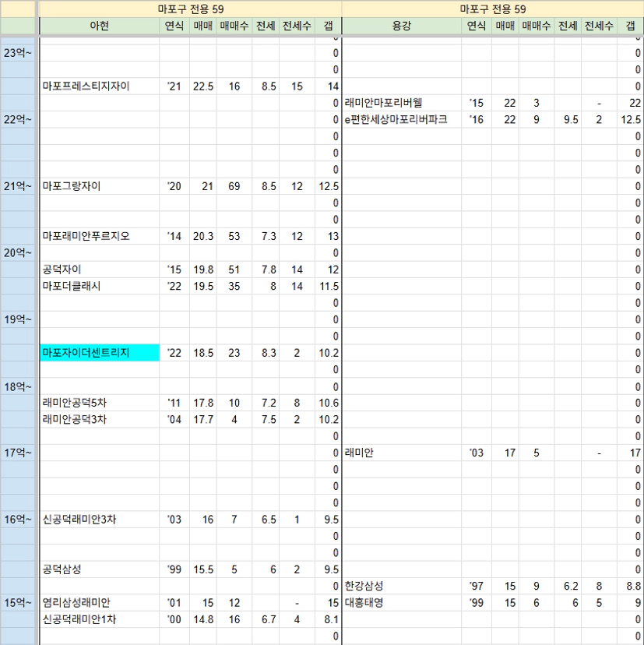Select 매매수 value 69 for 마포그랑자이
This screenshot has width=644, height=645.
point(234,186)
